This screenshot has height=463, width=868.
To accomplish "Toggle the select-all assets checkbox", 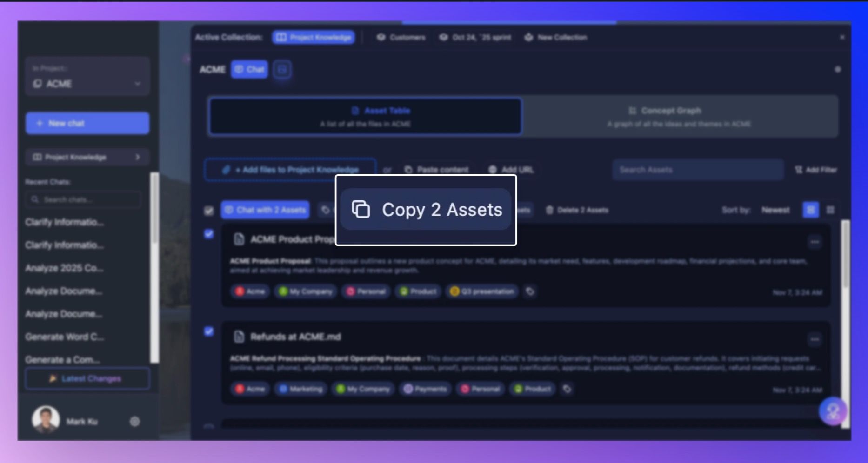I will coord(209,211).
